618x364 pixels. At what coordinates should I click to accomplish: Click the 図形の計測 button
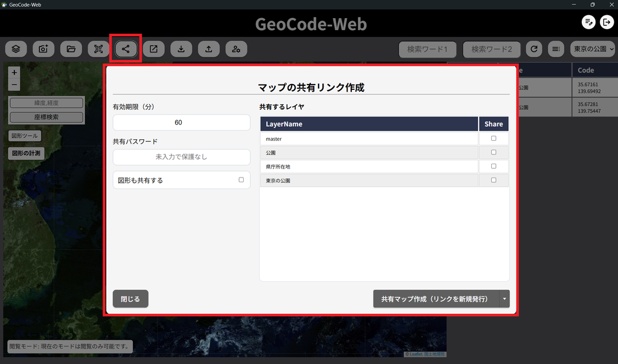point(26,153)
